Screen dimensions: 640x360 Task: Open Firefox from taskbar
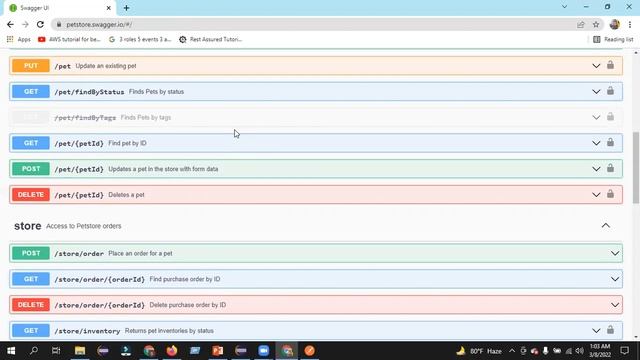point(172,351)
